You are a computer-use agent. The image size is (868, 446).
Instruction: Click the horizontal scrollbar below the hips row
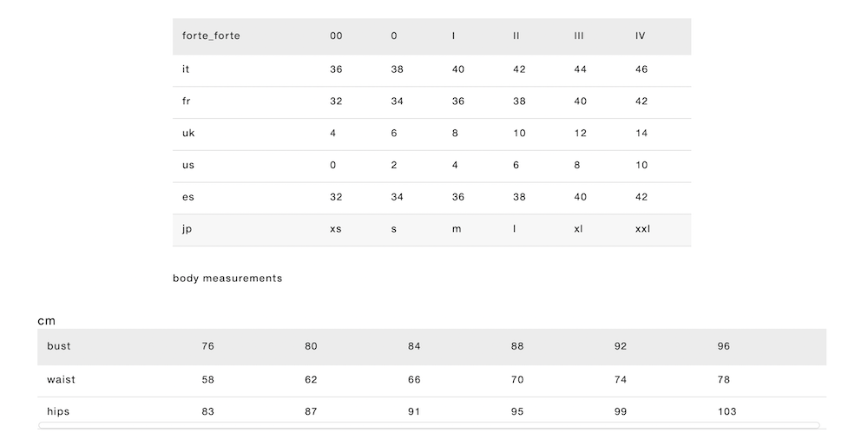click(x=429, y=425)
